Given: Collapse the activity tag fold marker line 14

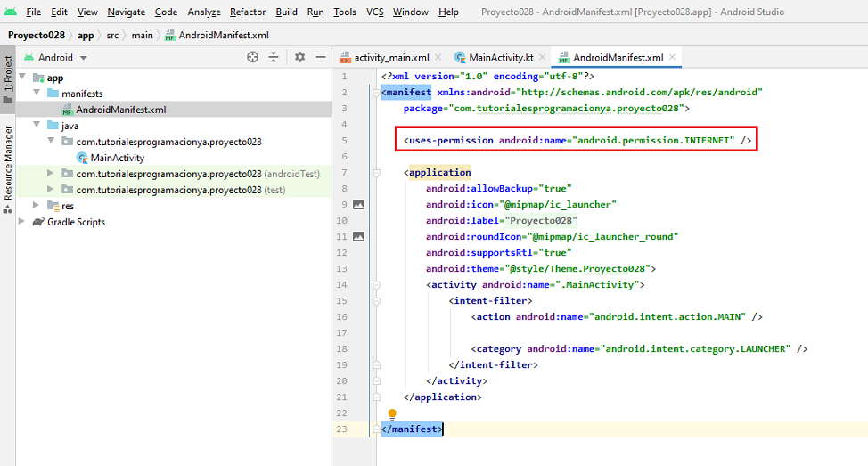Looking at the screenshot, I should pos(376,285).
